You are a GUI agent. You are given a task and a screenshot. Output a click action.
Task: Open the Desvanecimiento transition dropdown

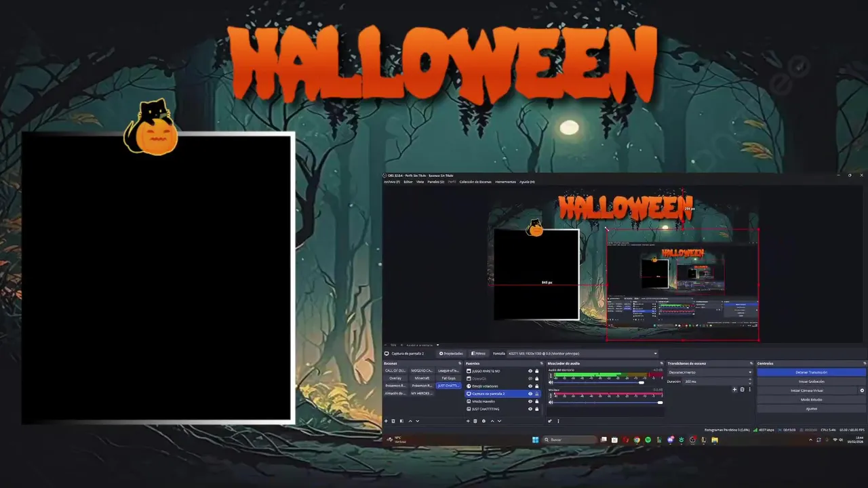click(x=710, y=372)
